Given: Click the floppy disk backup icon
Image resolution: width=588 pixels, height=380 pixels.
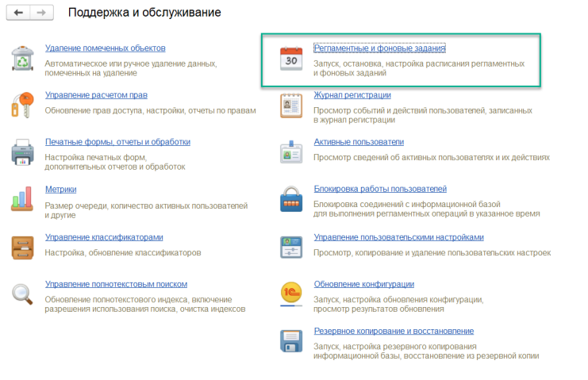Looking at the screenshot, I should (x=291, y=340).
